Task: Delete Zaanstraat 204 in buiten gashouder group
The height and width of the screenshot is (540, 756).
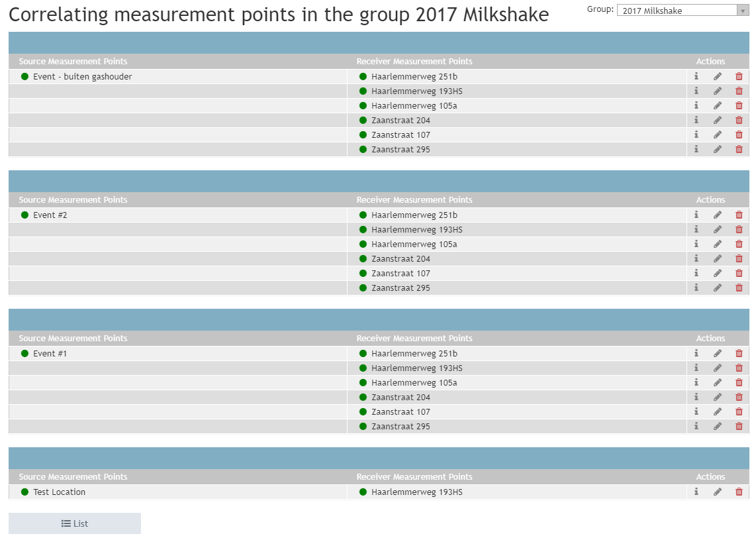Action: [739, 121]
